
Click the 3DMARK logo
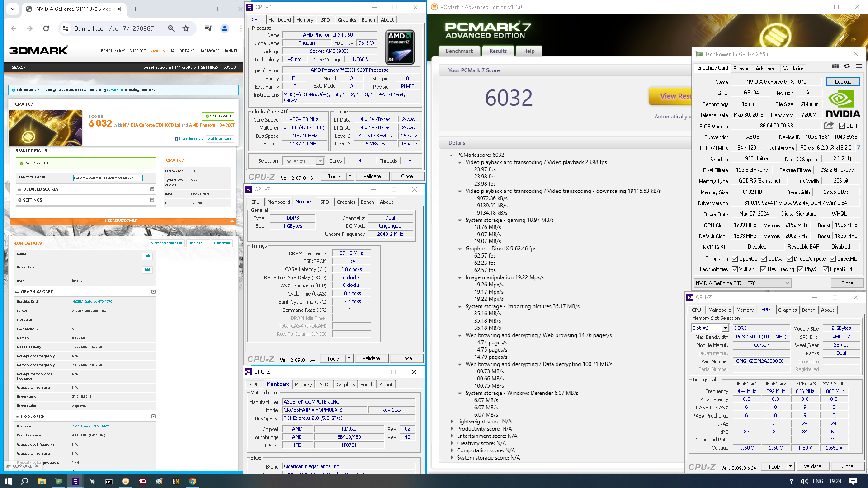click(39, 50)
